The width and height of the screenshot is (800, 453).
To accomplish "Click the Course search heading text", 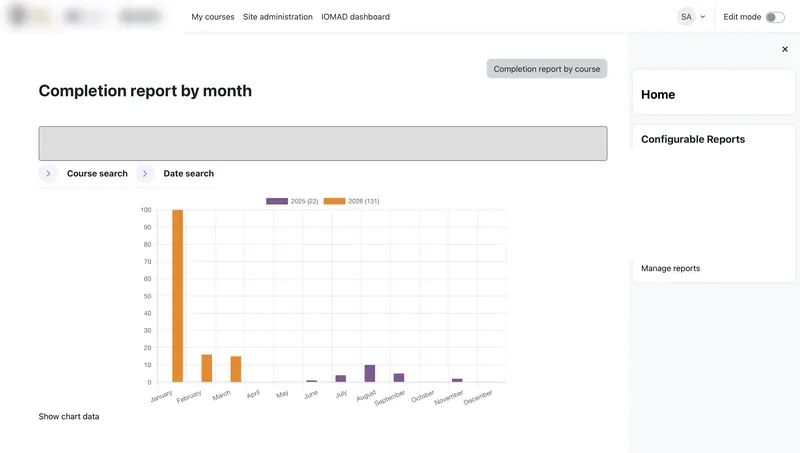I will (x=97, y=173).
